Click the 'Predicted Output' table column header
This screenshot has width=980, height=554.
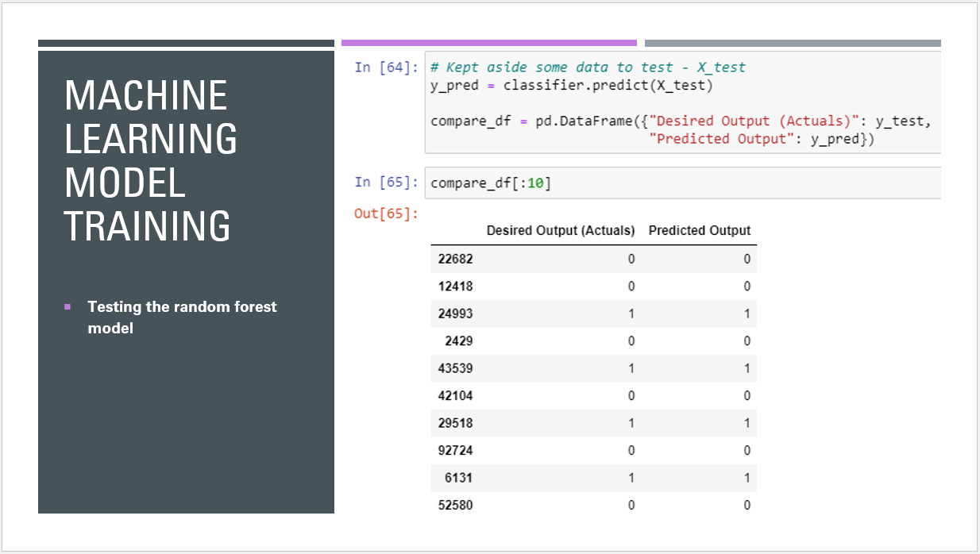pyautogui.click(x=699, y=230)
